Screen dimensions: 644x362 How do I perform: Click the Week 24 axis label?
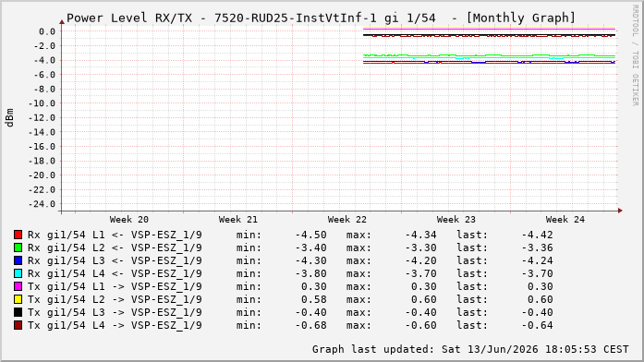tap(565, 220)
